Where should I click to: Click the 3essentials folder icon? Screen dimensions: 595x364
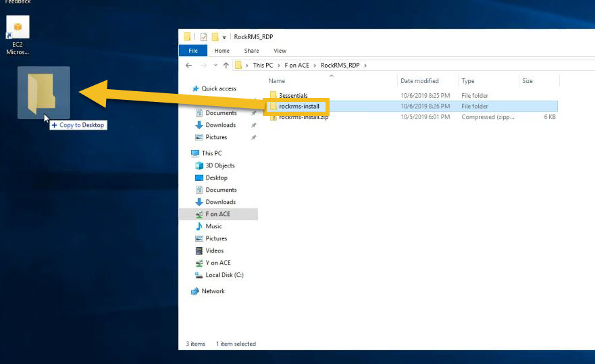(274, 95)
